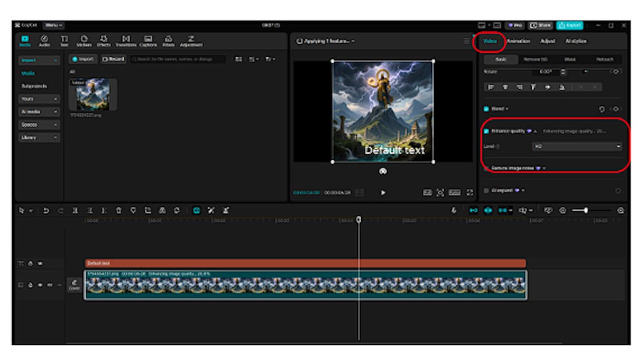Select the Mask sub-tab
Viewport: 644px width, 362px height.
[x=570, y=59]
